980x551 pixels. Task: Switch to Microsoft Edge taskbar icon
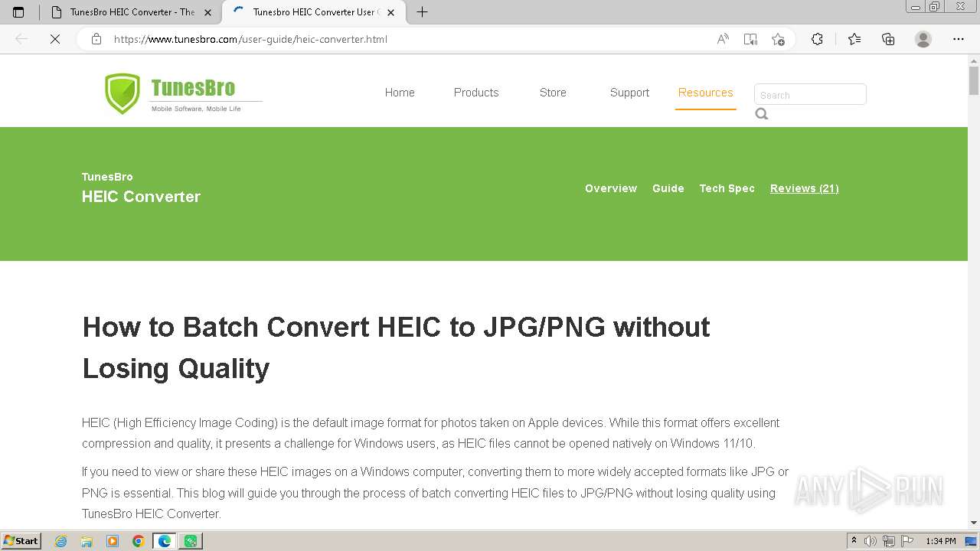165,541
